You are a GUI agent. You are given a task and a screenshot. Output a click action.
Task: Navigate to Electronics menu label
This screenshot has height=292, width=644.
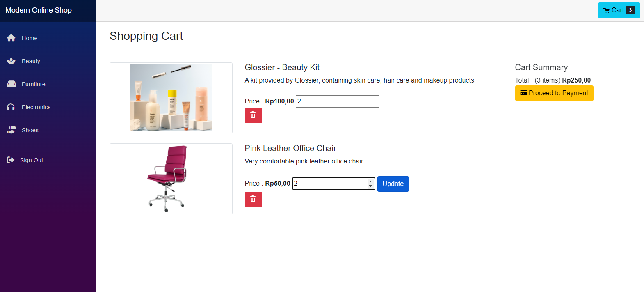36,107
